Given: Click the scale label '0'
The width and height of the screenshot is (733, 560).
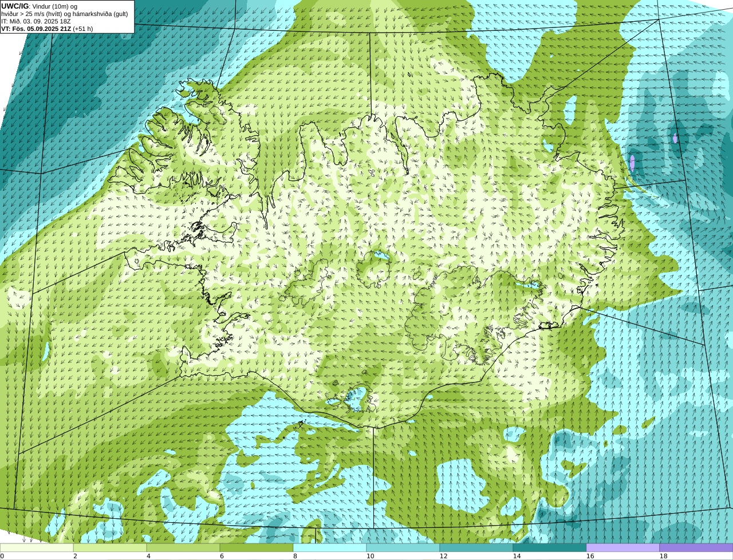Looking at the screenshot, I should 2,556.
